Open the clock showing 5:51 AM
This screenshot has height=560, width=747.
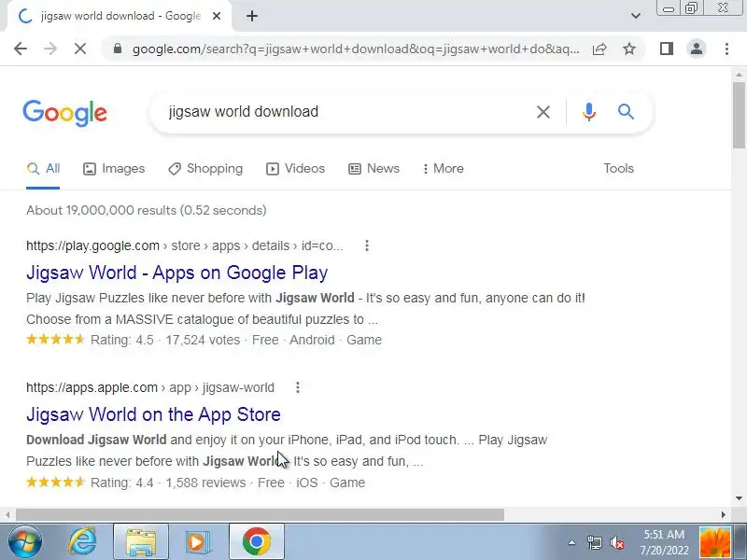(x=664, y=542)
